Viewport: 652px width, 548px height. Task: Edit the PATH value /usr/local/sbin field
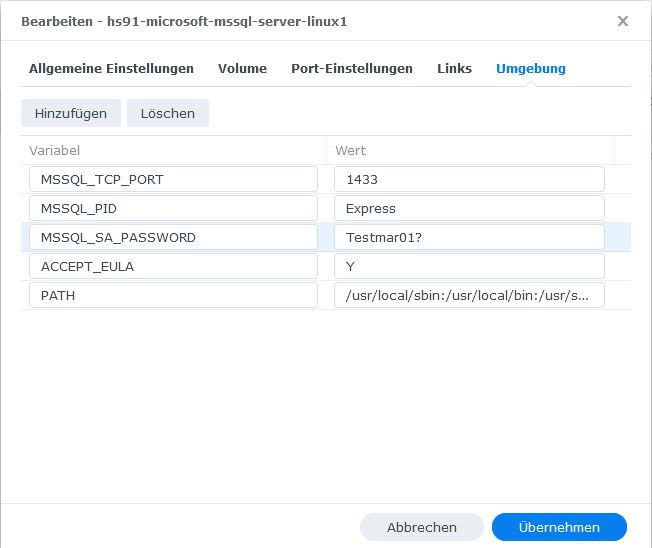click(x=469, y=295)
